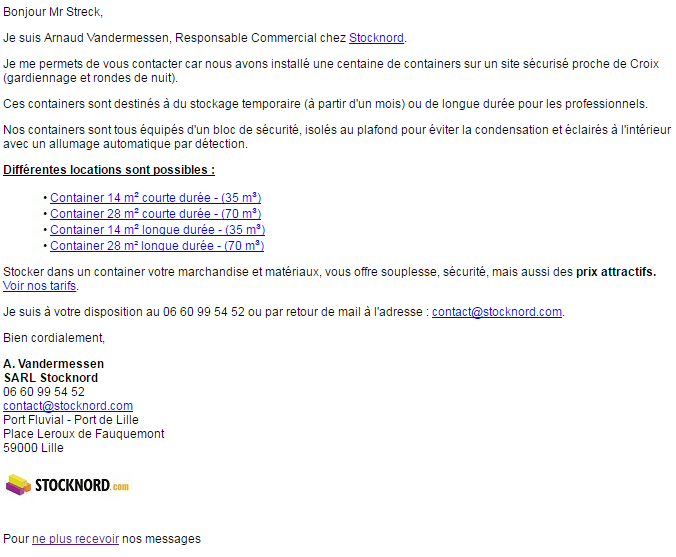Viewport: 676px width, 557px height.
Task: Select Container 14 m² longue durée link
Action: pos(157,229)
